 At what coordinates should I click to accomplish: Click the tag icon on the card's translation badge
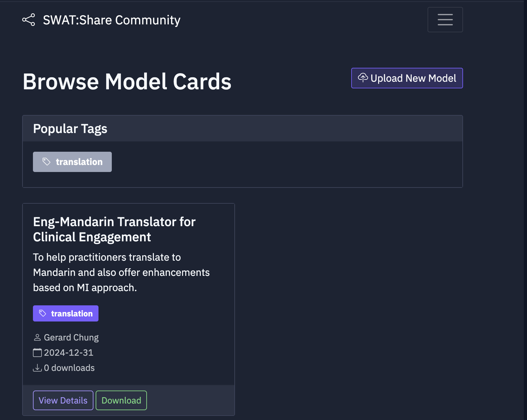(x=43, y=313)
